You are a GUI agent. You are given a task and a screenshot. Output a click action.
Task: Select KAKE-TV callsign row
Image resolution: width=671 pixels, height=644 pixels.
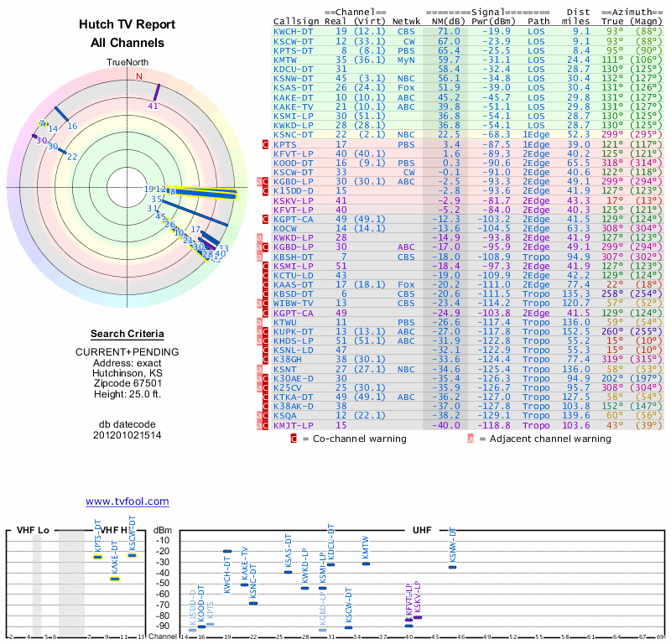tap(293, 107)
